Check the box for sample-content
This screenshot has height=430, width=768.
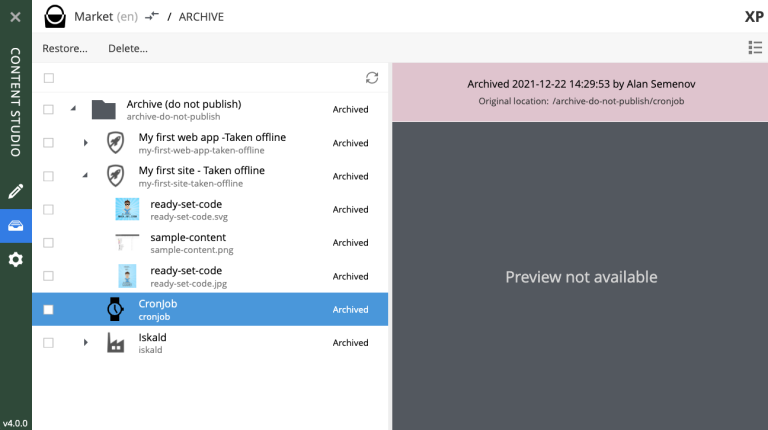(49, 243)
